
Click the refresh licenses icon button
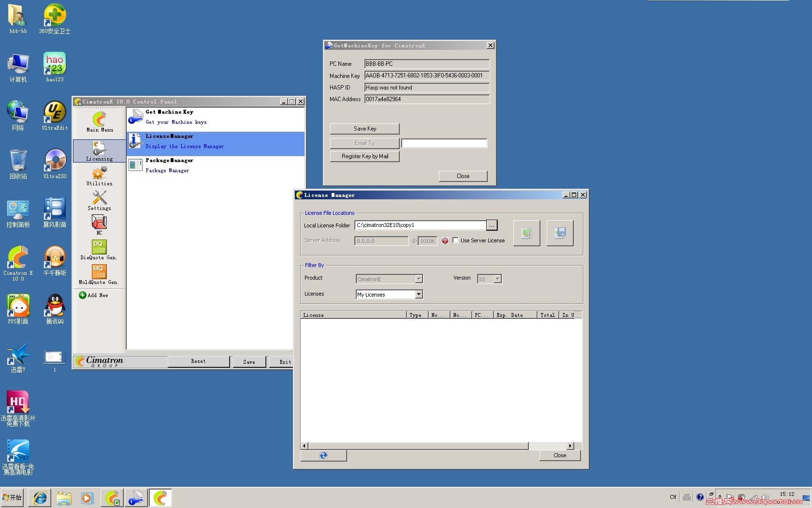click(323, 455)
